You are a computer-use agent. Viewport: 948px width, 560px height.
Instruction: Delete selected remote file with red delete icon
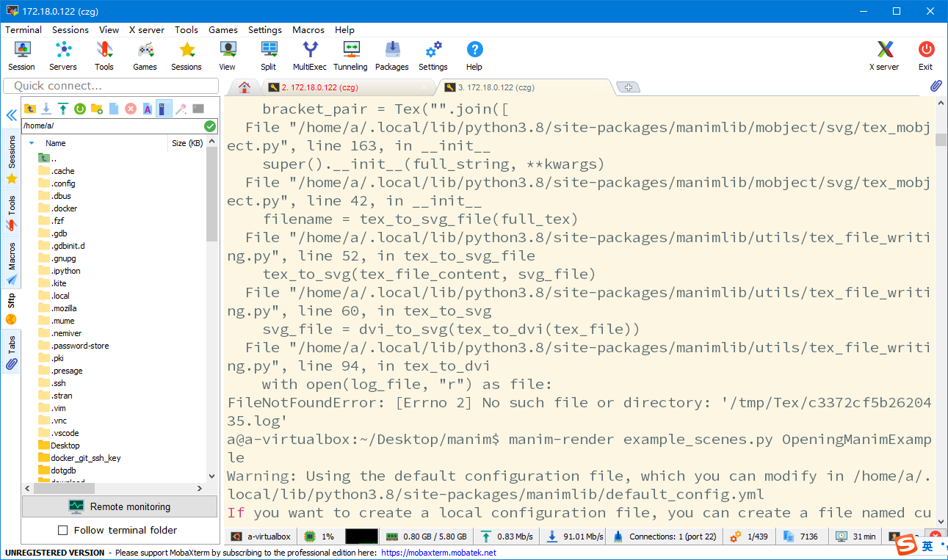pyautogui.click(x=131, y=109)
